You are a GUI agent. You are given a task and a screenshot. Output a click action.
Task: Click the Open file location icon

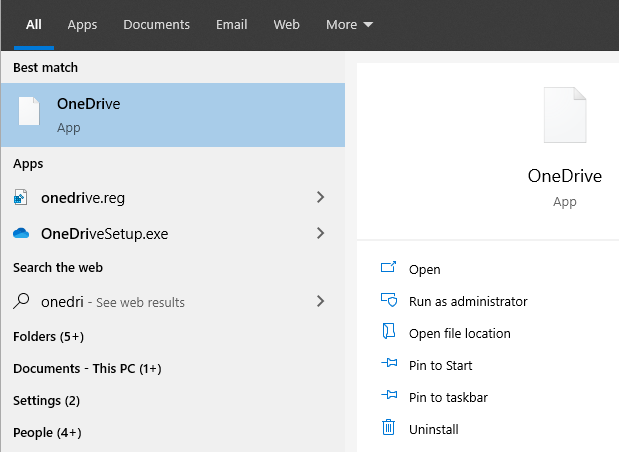(x=389, y=331)
